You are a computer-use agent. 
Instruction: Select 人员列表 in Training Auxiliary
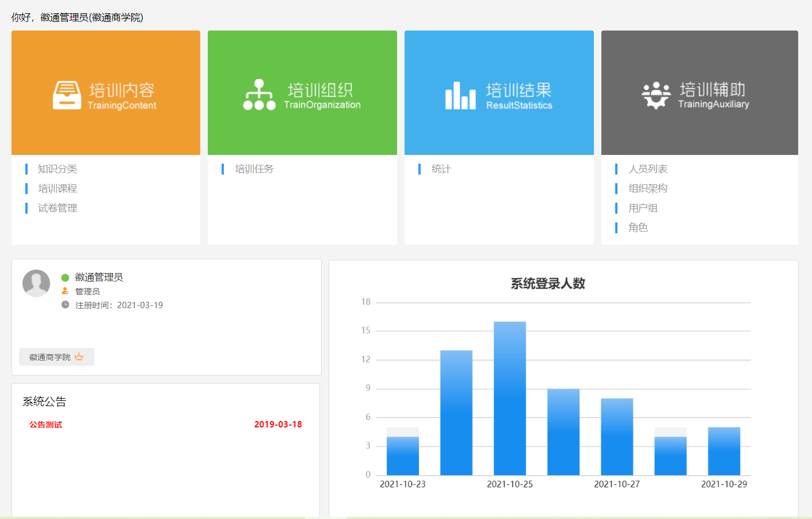click(x=648, y=169)
